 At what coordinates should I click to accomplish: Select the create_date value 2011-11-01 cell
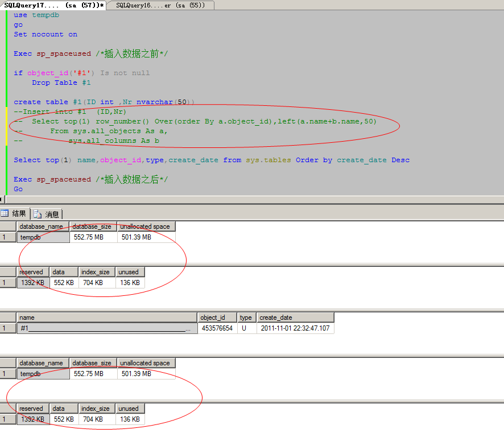[x=295, y=328]
